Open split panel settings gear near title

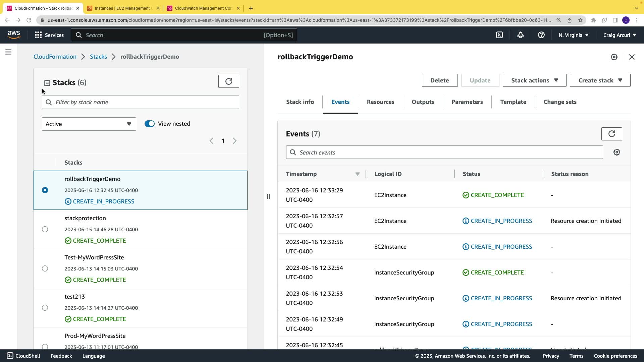point(614,57)
